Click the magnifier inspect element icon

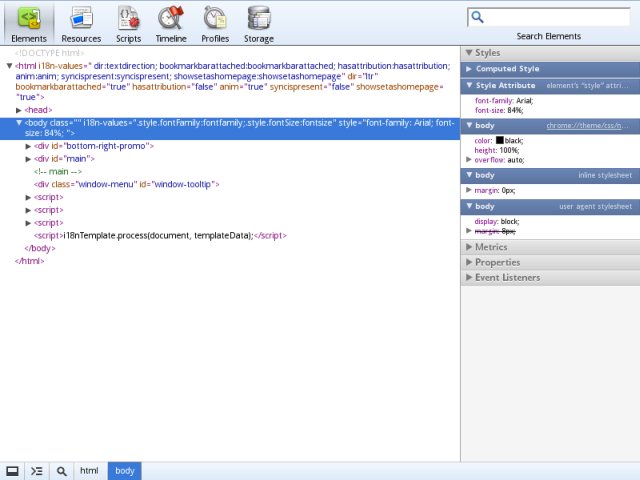point(61,471)
